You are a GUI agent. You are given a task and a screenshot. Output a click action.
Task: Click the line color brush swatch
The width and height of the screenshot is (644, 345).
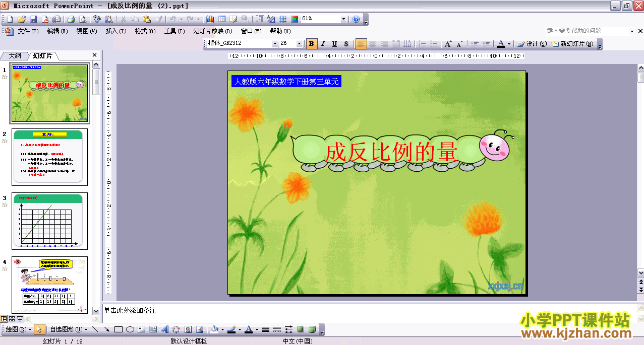coord(231,330)
